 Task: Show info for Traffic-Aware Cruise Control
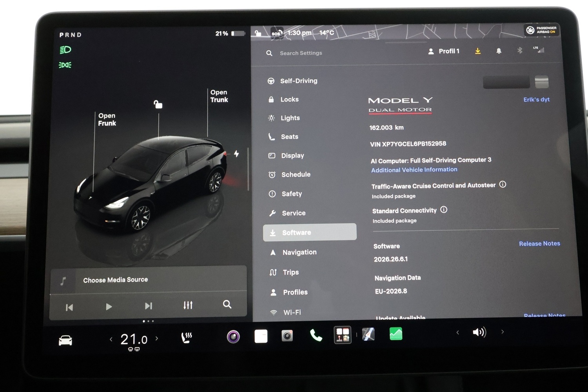(503, 184)
